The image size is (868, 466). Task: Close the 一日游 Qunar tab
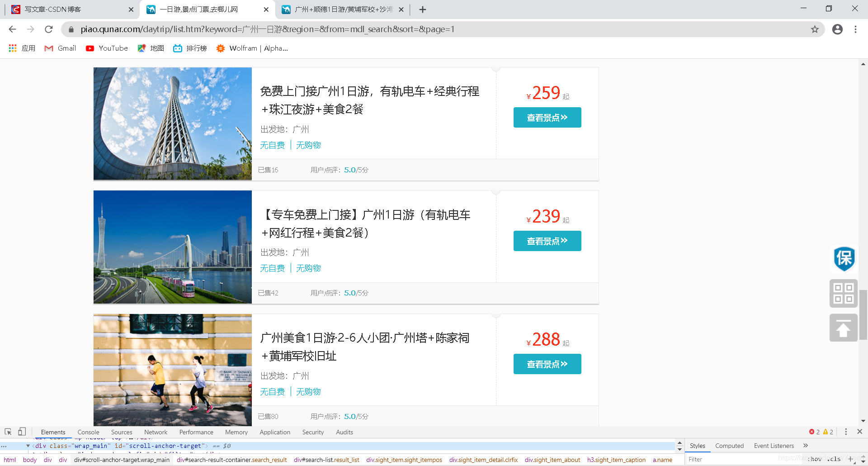pos(266,10)
